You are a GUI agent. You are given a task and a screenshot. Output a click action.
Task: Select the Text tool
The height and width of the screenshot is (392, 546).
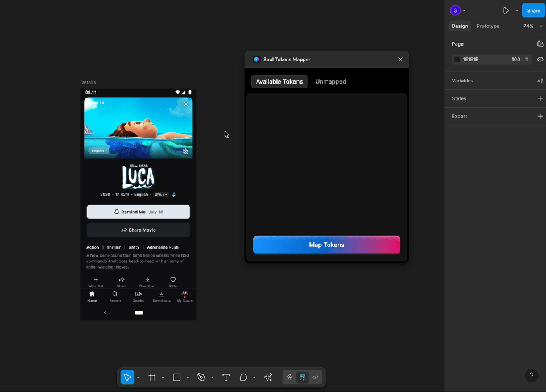pos(226,377)
